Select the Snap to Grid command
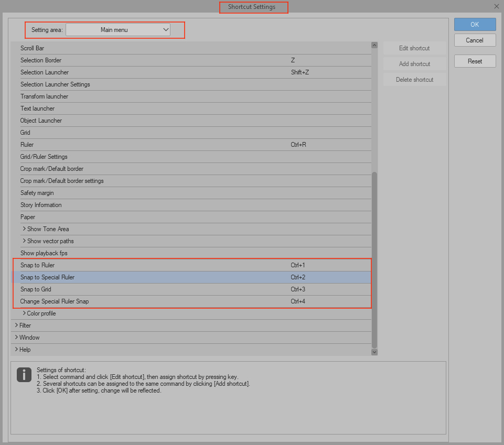This screenshot has width=504, height=445. tap(157, 289)
